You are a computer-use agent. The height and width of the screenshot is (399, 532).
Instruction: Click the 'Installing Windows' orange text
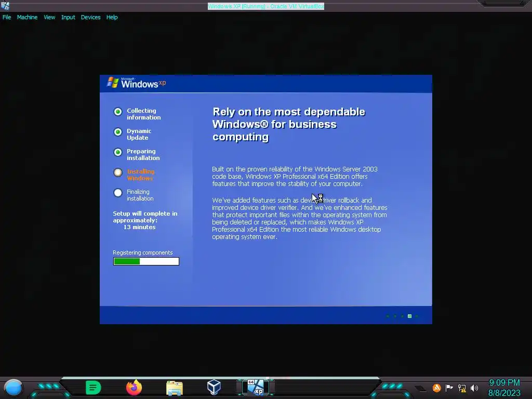point(141,175)
